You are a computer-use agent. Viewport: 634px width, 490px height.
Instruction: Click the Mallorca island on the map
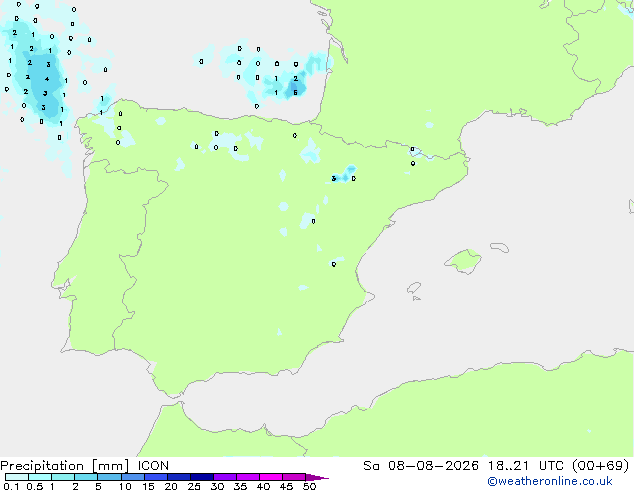[x=463, y=261]
